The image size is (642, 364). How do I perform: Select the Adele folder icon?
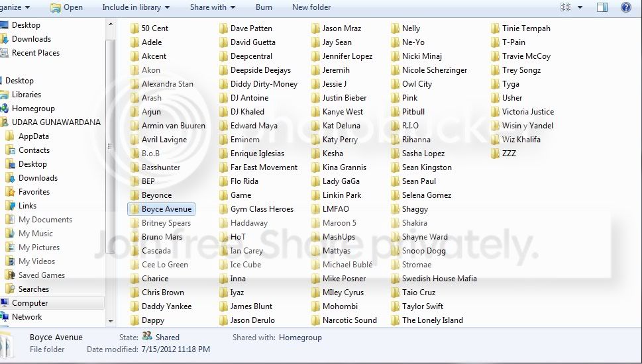click(134, 42)
